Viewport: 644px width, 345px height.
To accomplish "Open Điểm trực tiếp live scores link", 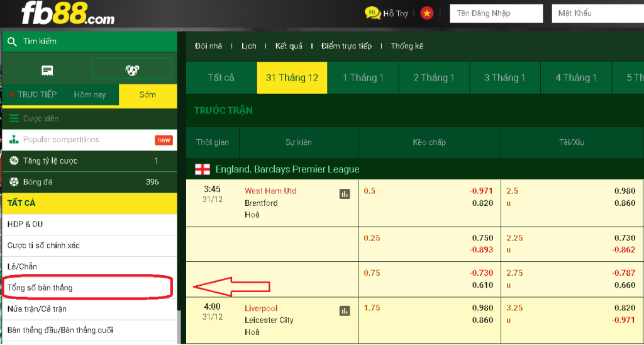I will [x=347, y=46].
